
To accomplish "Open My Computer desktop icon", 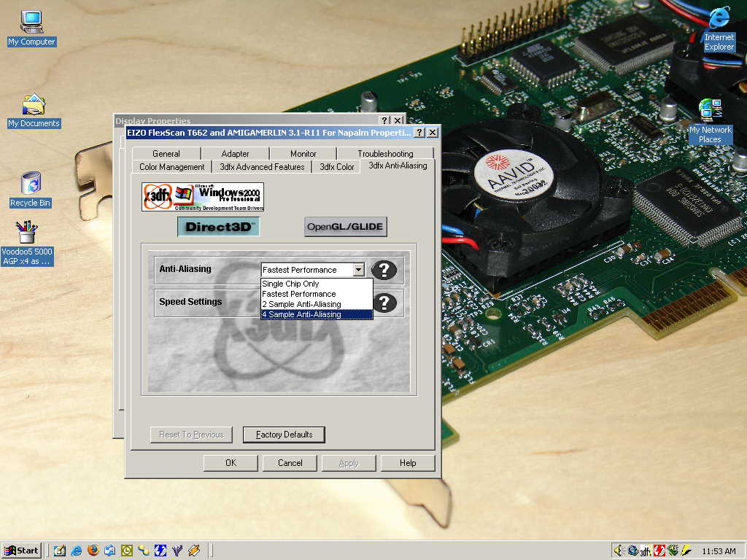I will pos(31,28).
